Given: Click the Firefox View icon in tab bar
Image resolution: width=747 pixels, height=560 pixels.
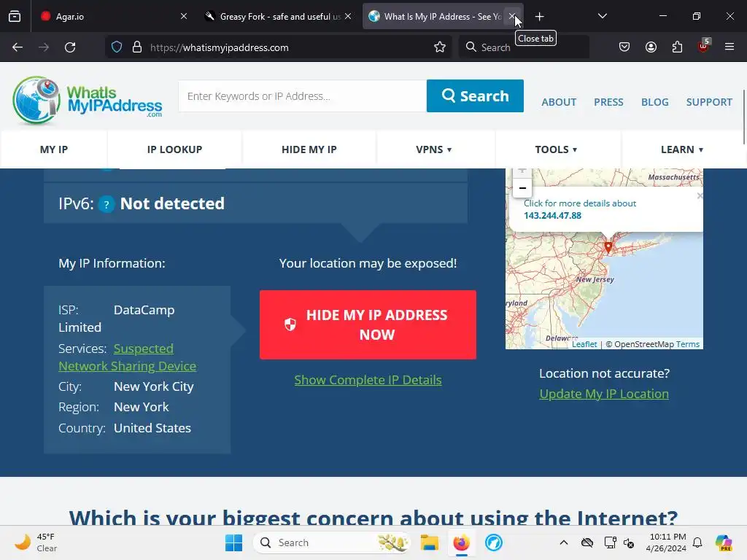Looking at the screenshot, I should pyautogui.click(x=15, y=16).
